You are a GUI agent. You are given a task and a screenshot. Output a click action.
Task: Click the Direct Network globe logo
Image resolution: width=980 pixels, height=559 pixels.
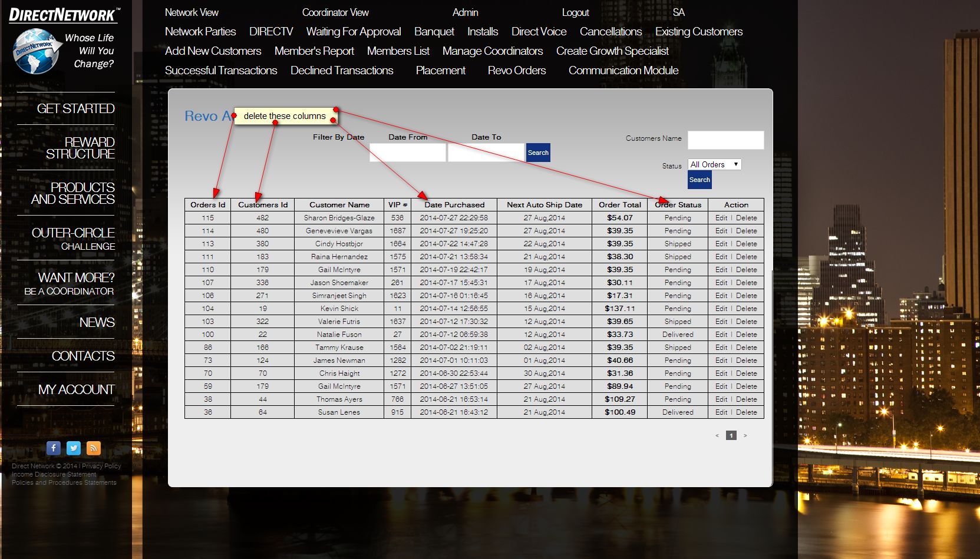pos(37,51)
